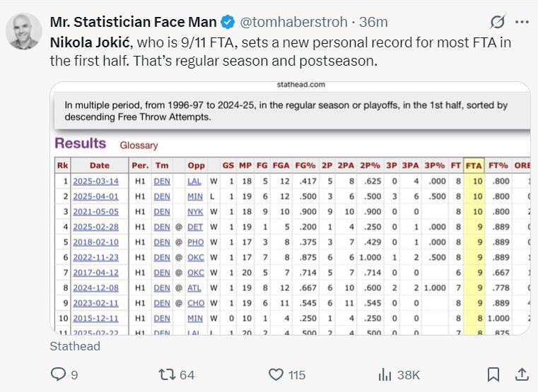Image resolution: width=538 pixels, height=392 pixels.
Task: Click the reply comment icon
Action: click(59, 374)
